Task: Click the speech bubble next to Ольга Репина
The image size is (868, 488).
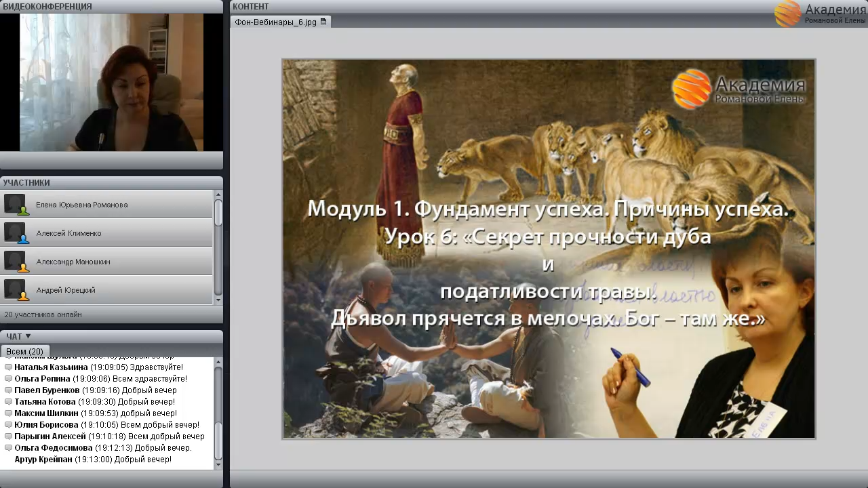Action: [x=8, y=379]
